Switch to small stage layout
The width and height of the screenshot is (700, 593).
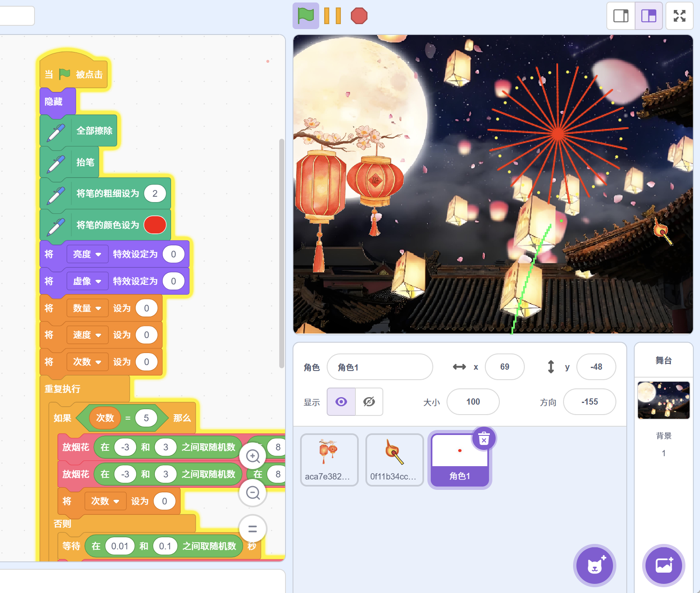(621, 16)
